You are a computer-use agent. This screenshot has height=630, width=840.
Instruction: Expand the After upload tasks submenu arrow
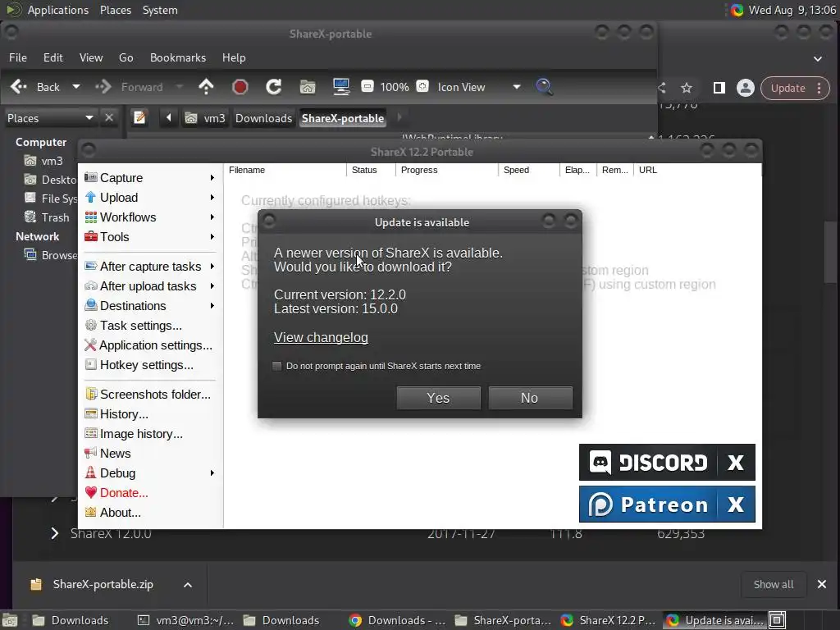[212, 286]
